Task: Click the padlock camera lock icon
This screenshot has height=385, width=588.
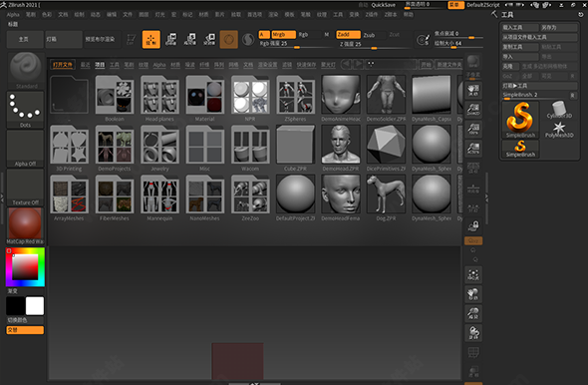Action: (x=473, y=226)
